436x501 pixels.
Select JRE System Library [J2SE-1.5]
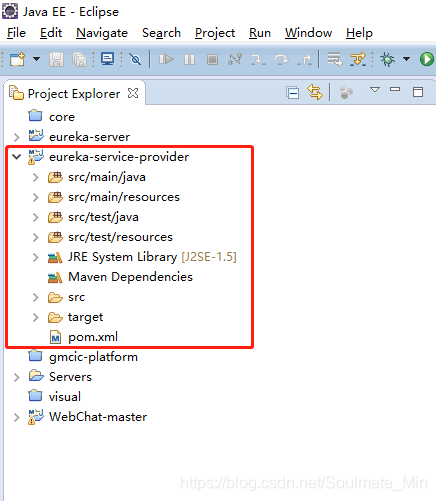click(x=152, y=257)
